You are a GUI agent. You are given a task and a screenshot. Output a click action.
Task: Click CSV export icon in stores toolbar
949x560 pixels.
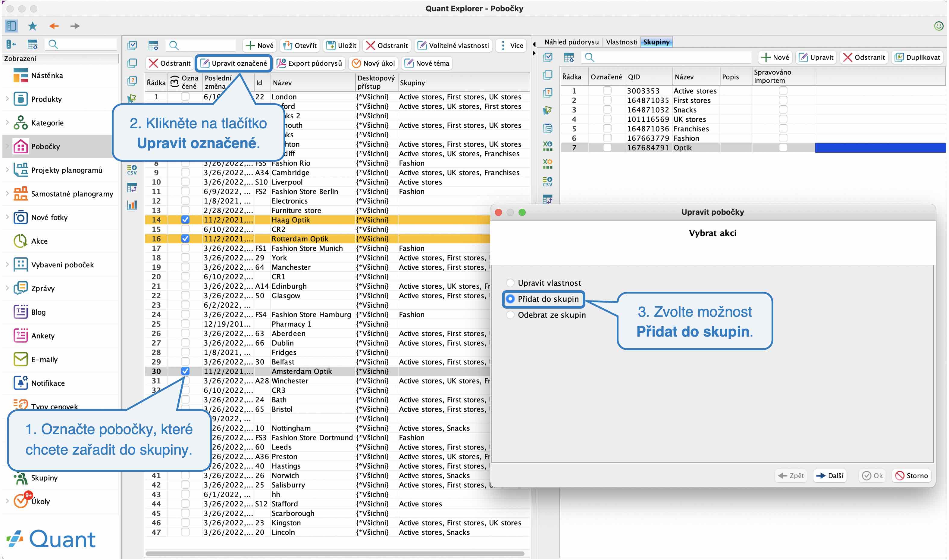[132, 170]
